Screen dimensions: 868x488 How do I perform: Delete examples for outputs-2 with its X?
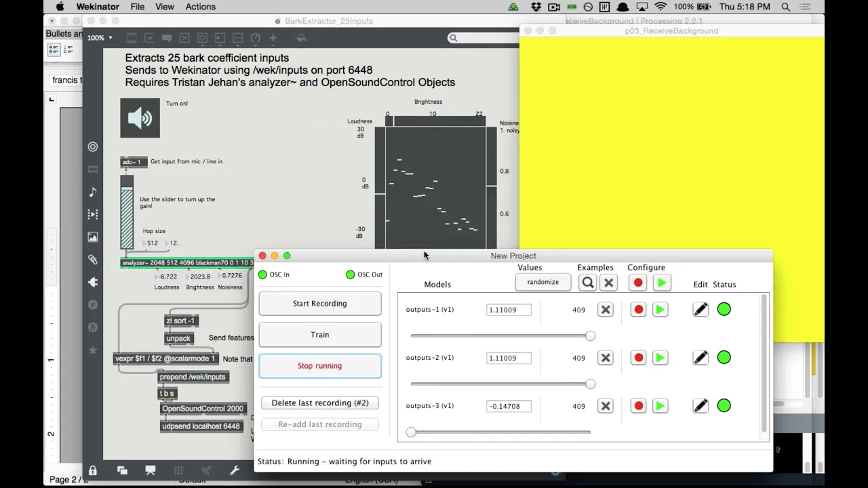pos(606,358)
